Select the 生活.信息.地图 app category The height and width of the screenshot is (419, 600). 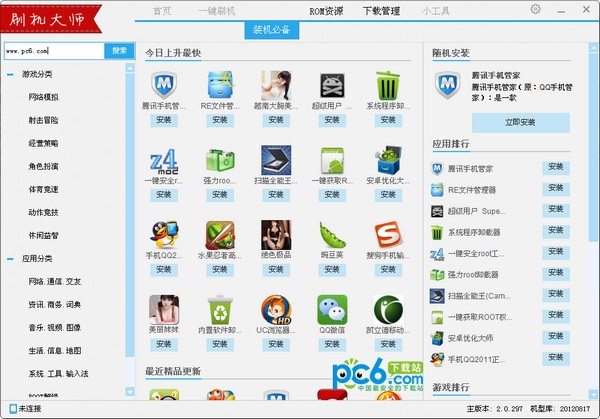point(55,351)
